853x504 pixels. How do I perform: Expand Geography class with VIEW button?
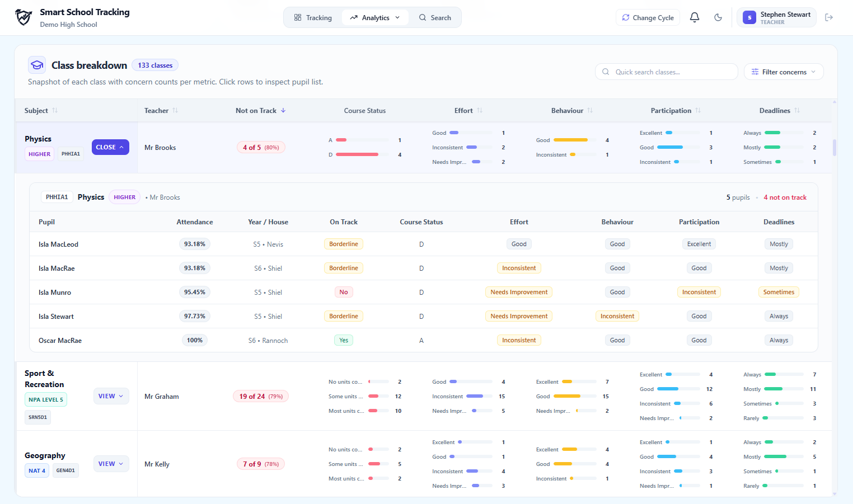tap(111, 464)
